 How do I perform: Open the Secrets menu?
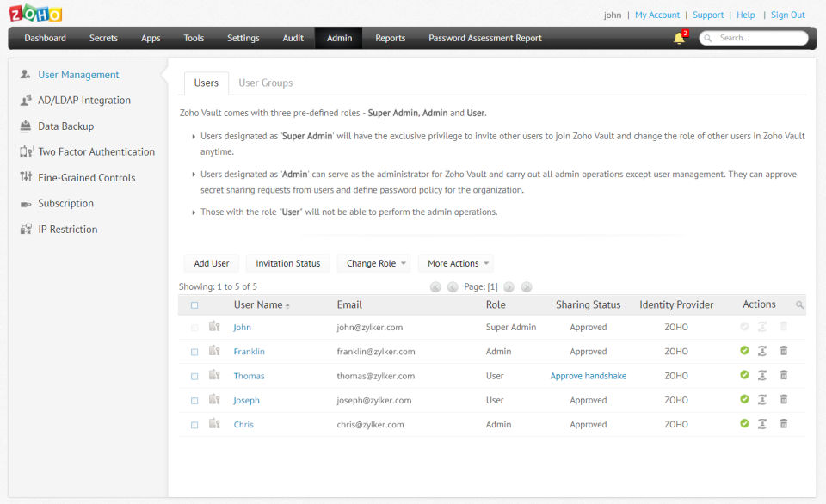103,38
